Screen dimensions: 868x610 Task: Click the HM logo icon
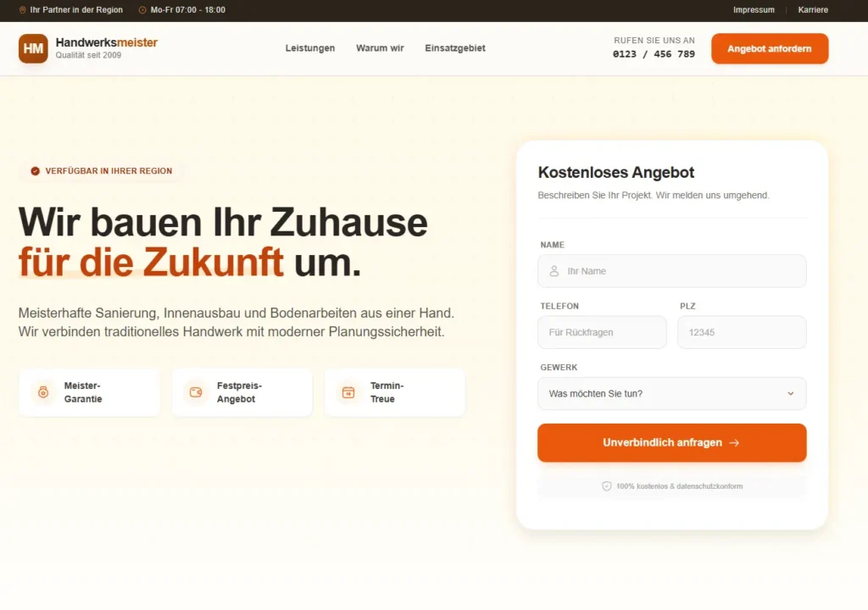coord(33,48)
